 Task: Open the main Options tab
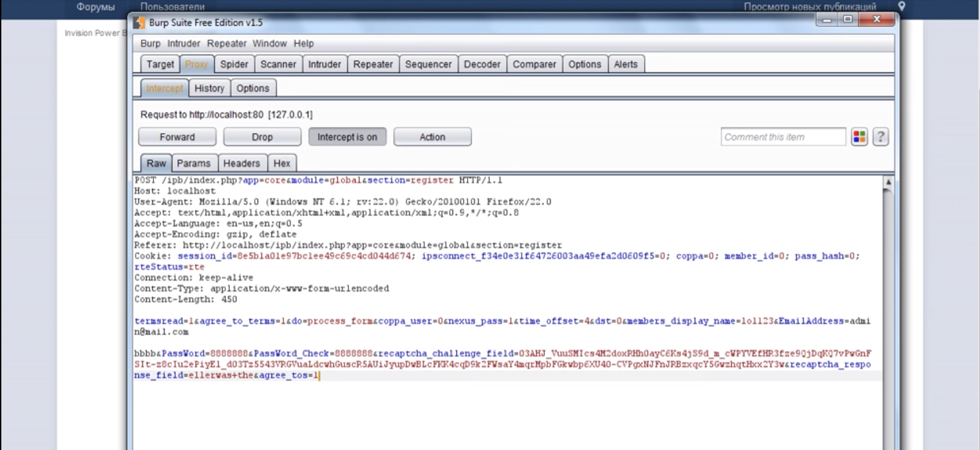(585, 64)
